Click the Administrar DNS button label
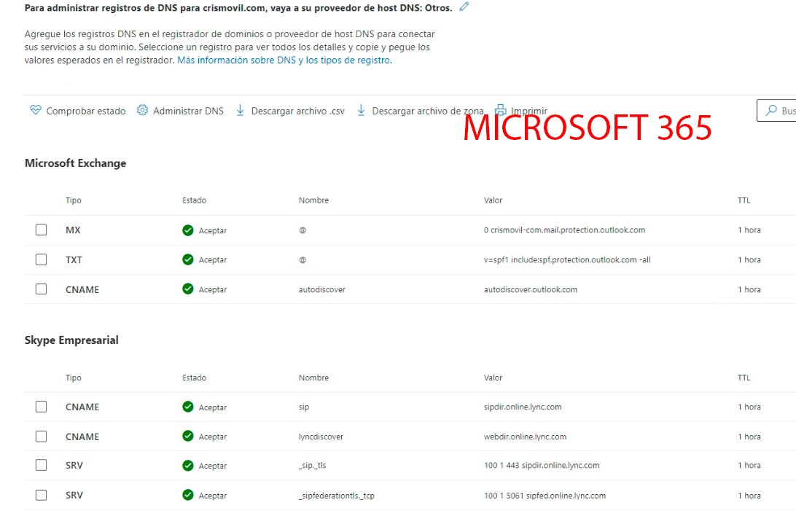This screenshot has width=796, height=532. tap(188, 112)
